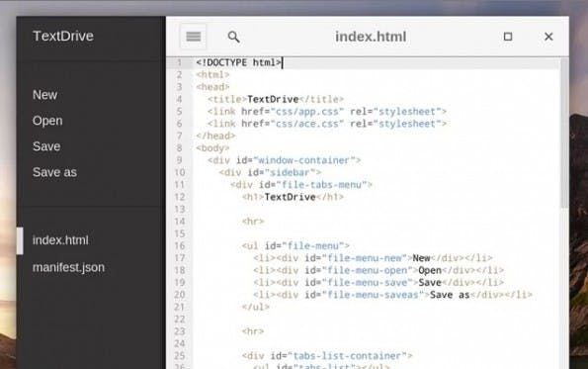Screen dimensions: 588x369
Task: Close the TextDrive window
Action: tap(548, 37)
